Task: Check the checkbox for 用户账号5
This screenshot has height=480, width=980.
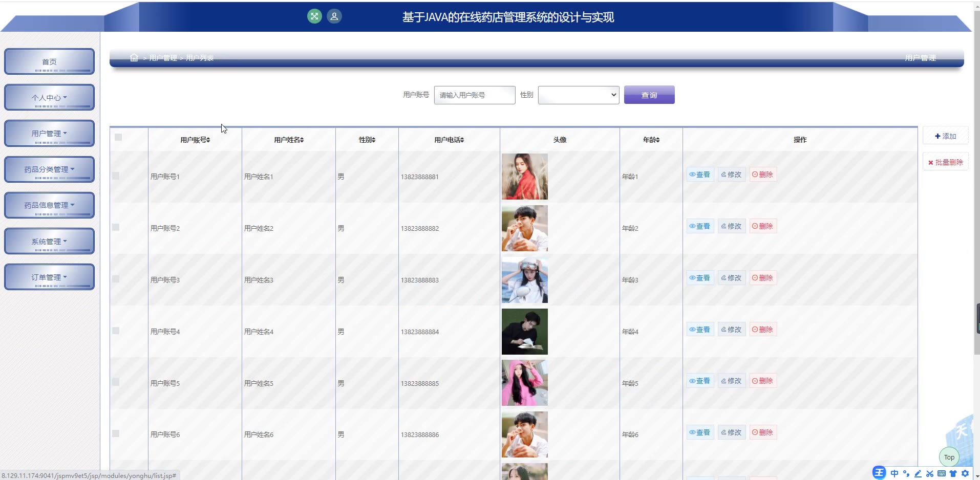Action: 116,382
